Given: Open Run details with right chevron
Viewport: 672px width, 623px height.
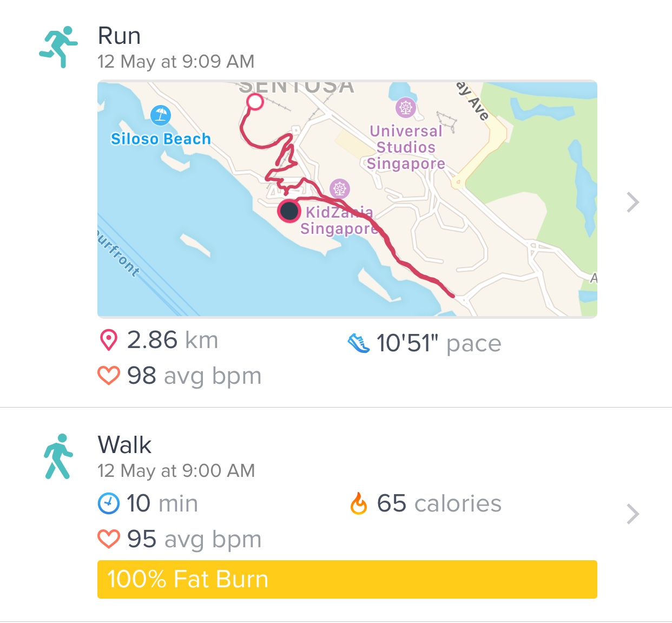Looking at the screenshot, I should [633, 202].
